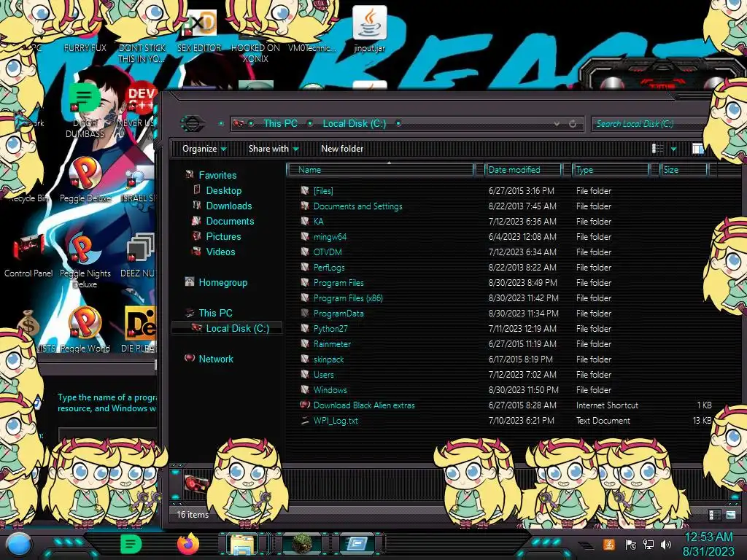Select the PerfLogs folder
The height and width of the screenshot is (560, 747).
(329, 267)
